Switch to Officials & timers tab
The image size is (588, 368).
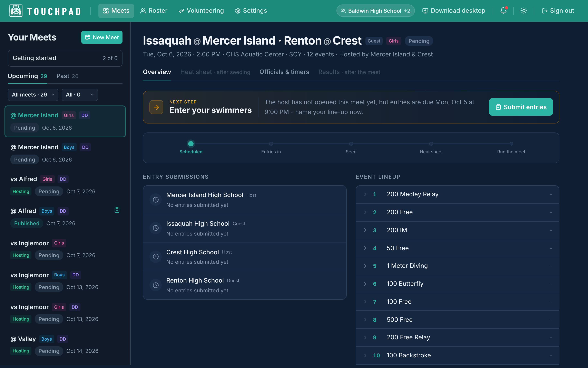(284, 72)
